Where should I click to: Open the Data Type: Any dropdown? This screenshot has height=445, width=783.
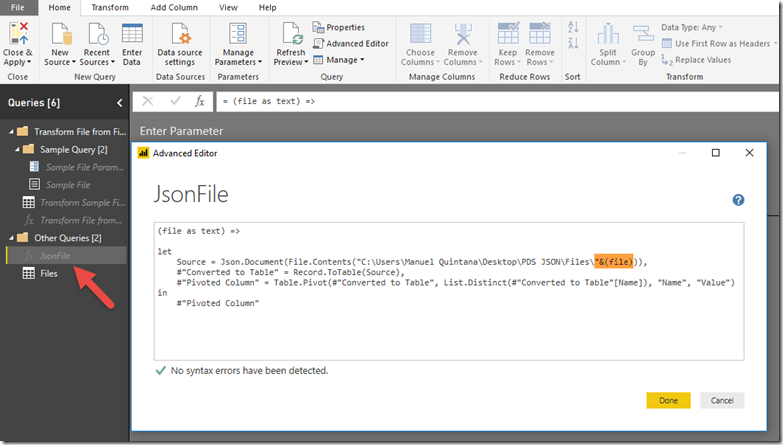[692, 27]
